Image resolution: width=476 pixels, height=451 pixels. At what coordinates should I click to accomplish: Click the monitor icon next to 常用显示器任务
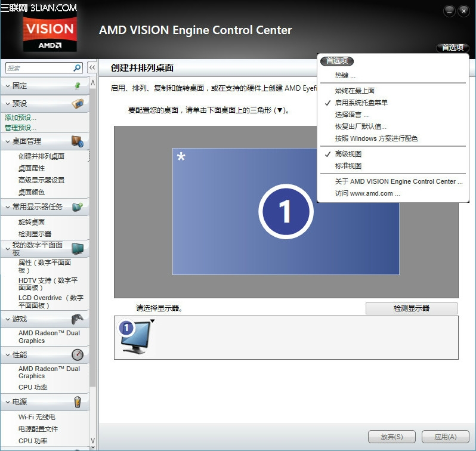(x=78, y=207)
